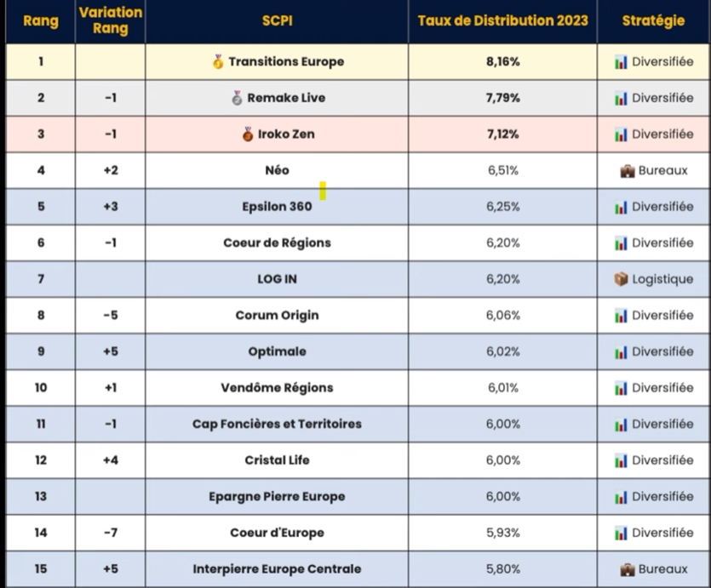Click the 8,16% distribution rate cell
711x588 pixels.
click(502, 62)
